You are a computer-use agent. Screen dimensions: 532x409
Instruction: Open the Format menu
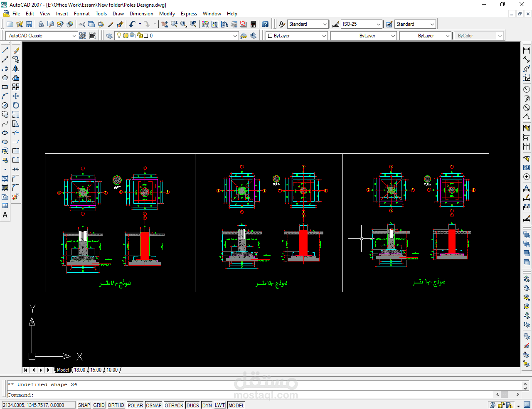pyautogui.click(x=82, y=14)
